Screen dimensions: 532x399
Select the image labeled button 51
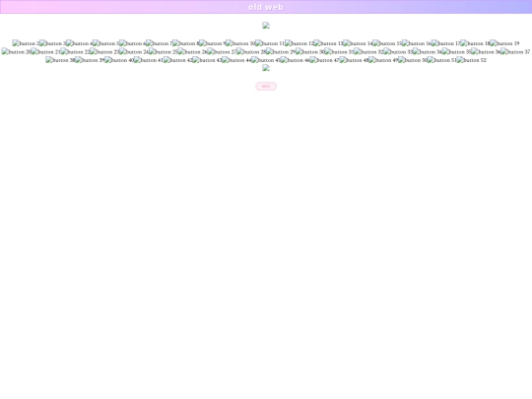pyautogui.click(x=442, y=60)
